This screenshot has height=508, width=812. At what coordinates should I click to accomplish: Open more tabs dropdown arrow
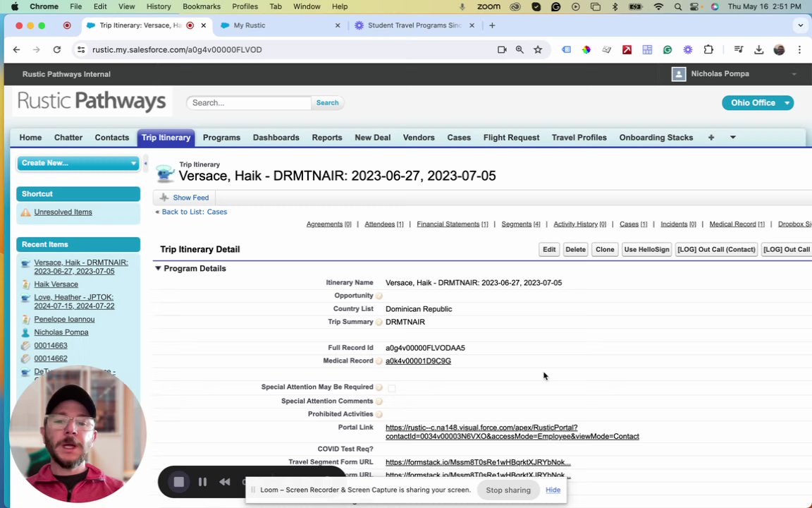click(733, 138)
